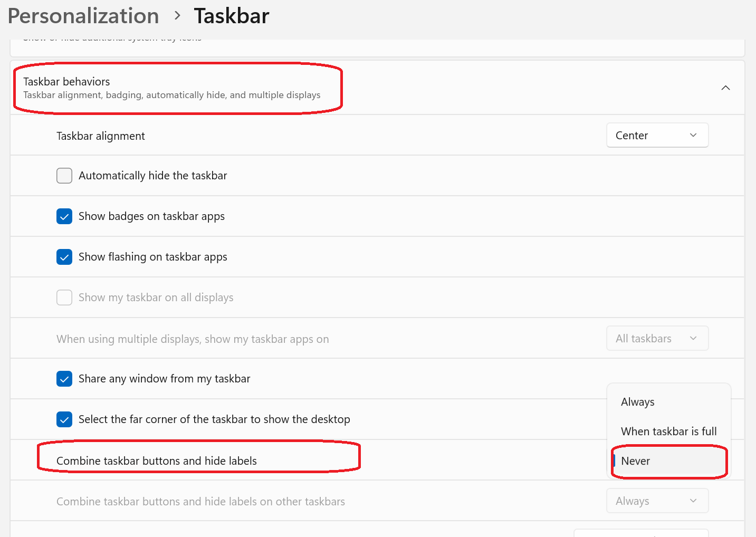Click the breadcrumb separator arrow
This screenshot has height=537, width=756.
177,16
